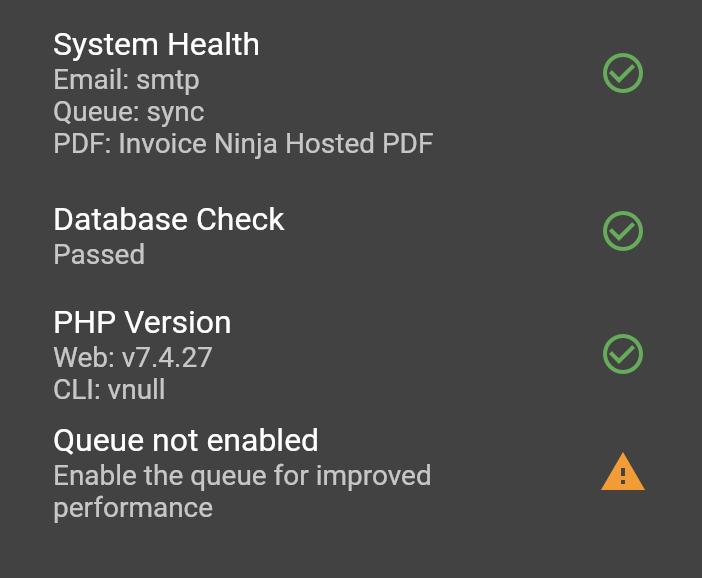Image resolution: width=702 pixels, height=578 pixels.
Task: Select the vnull CLI value
Action: pyautogui.click(x=137, y=389)
